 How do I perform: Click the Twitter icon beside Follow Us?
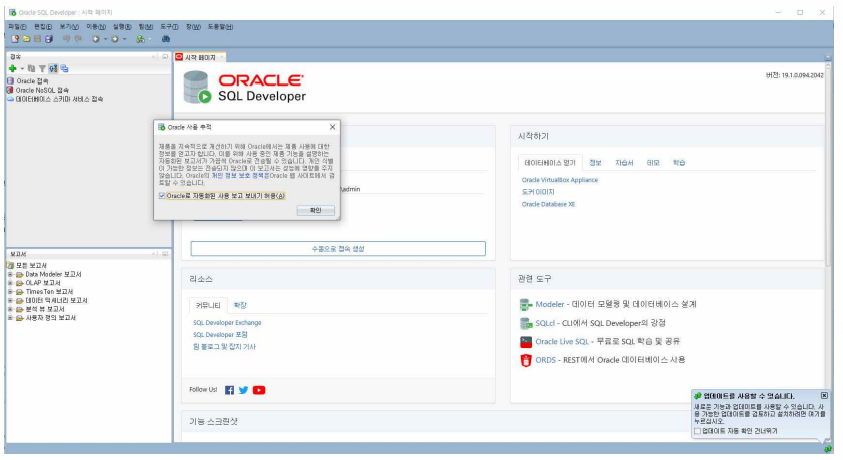tap(244, 390)
